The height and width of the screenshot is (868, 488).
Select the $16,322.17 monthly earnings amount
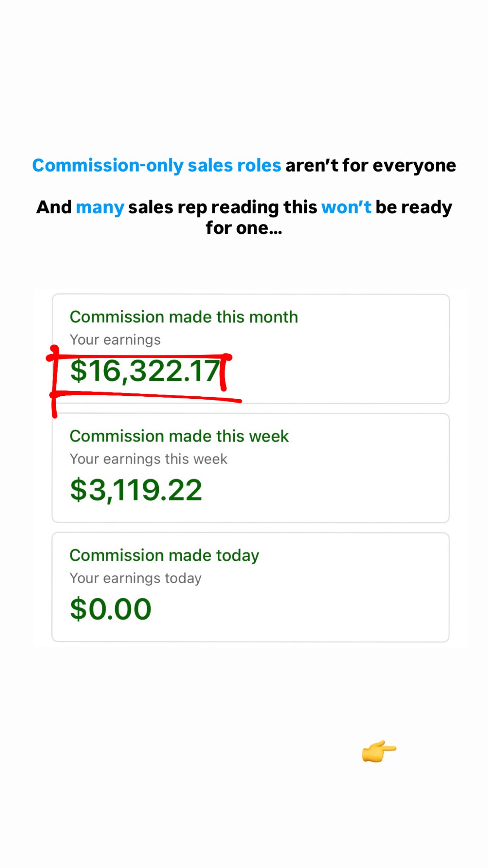[145, 371]
